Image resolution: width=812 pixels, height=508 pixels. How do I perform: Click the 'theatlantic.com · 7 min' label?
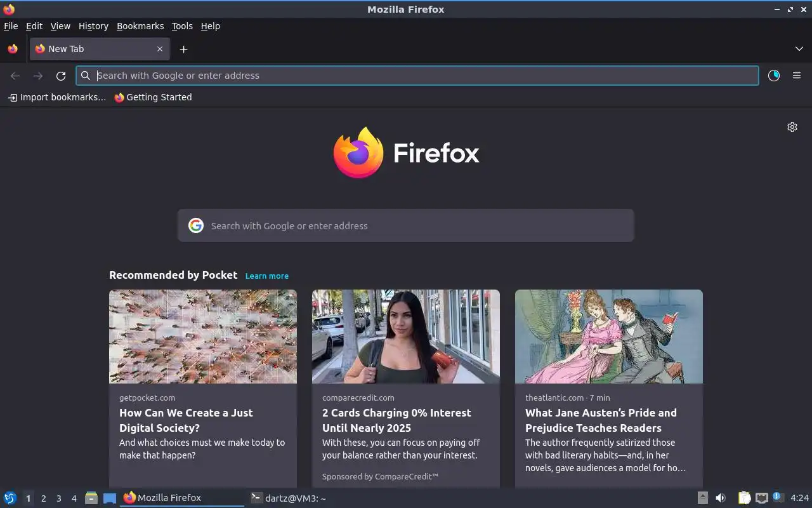tap(567, 398)
